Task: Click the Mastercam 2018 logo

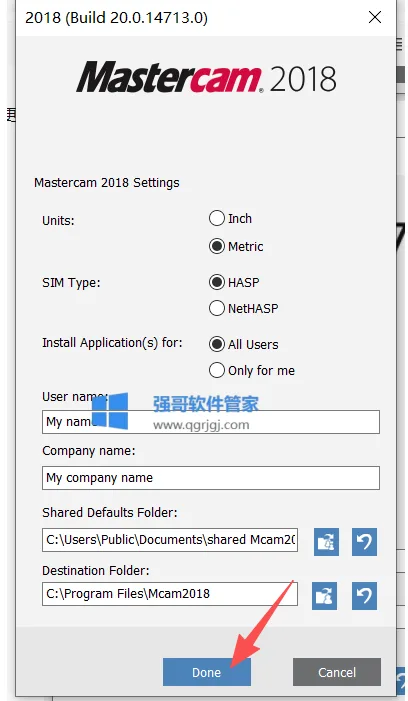Action: pos(206,77)
